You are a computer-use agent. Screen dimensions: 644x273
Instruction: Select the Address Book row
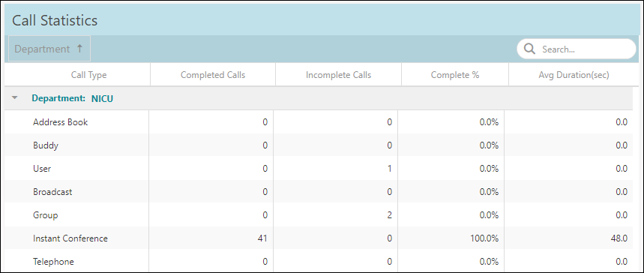tap(319, 122)
